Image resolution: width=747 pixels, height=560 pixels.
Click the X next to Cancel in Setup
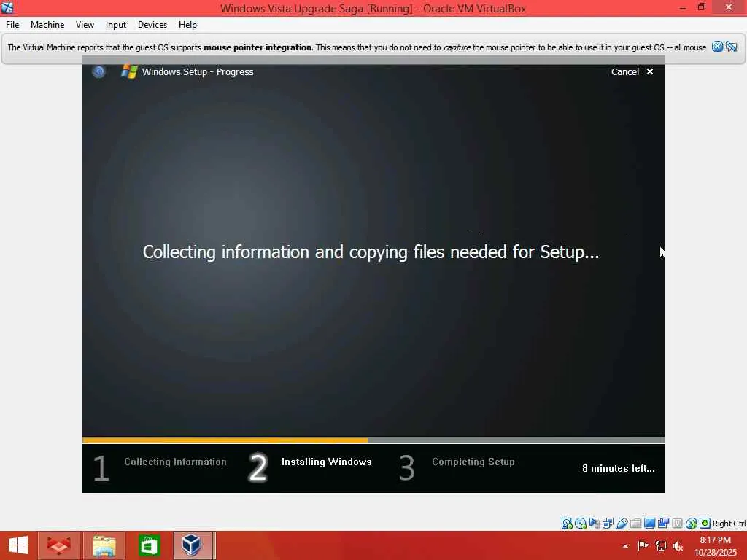click(x=650, y=71)
